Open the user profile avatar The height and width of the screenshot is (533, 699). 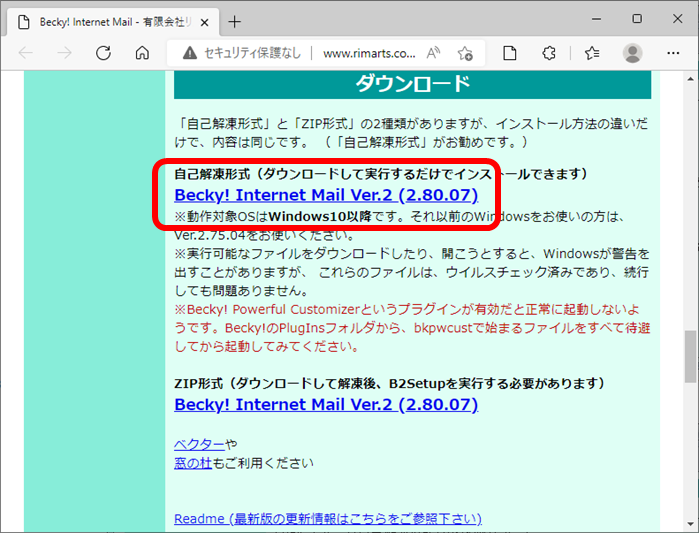[x=632, y=53]
